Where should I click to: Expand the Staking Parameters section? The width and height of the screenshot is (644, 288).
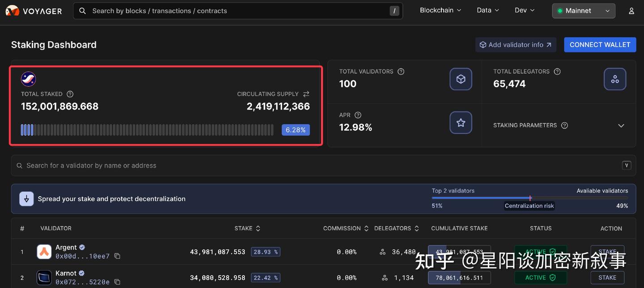point(621,126)
